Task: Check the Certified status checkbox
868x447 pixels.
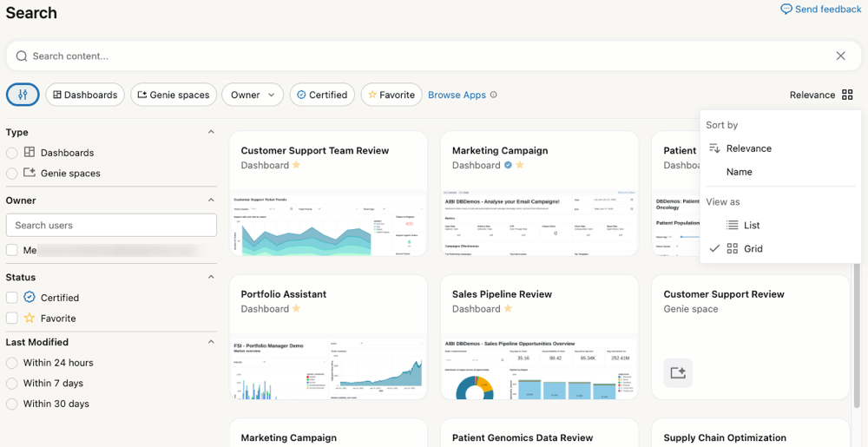Action: coord(12,298)
